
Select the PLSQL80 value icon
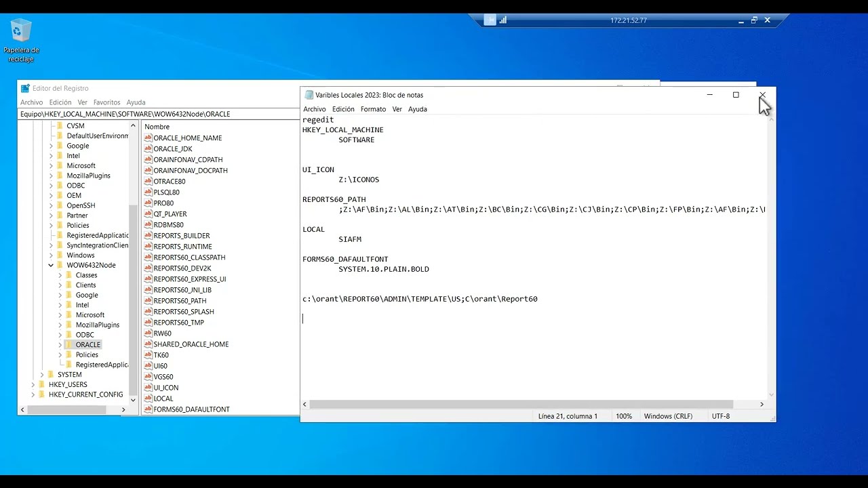pos(148,192)
